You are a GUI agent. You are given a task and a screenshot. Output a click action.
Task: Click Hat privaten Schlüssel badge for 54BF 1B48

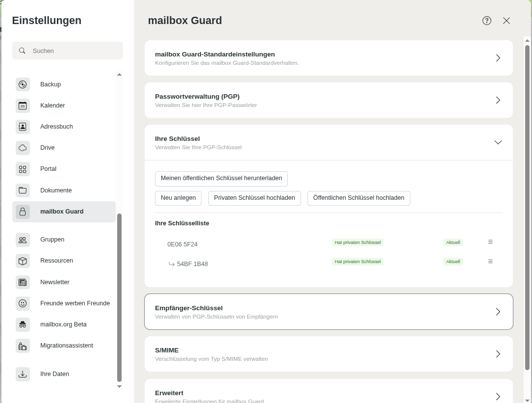click(357, 262)
